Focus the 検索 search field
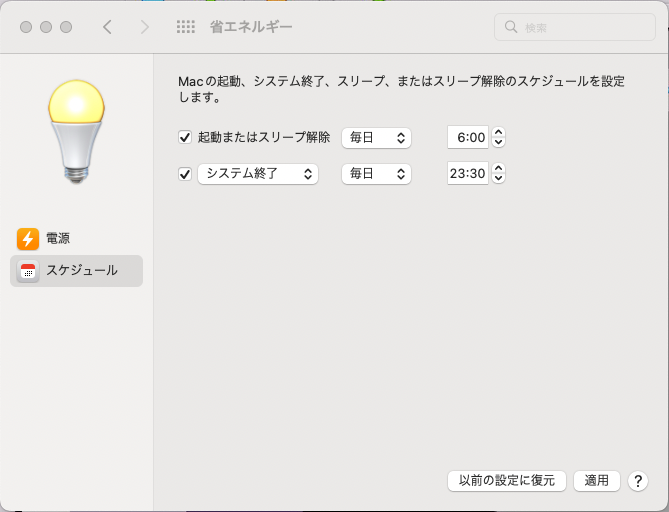 pos(575,27)
